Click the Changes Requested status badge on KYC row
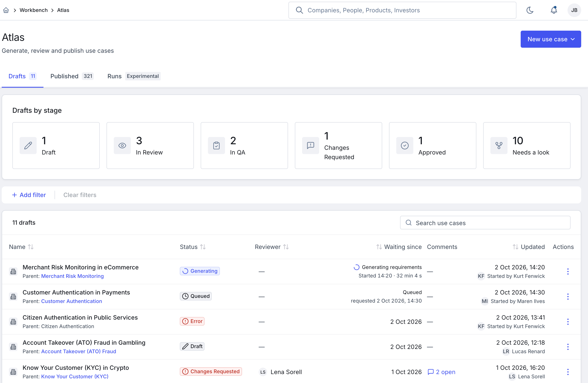588x383 pixels. click(211, 371)
